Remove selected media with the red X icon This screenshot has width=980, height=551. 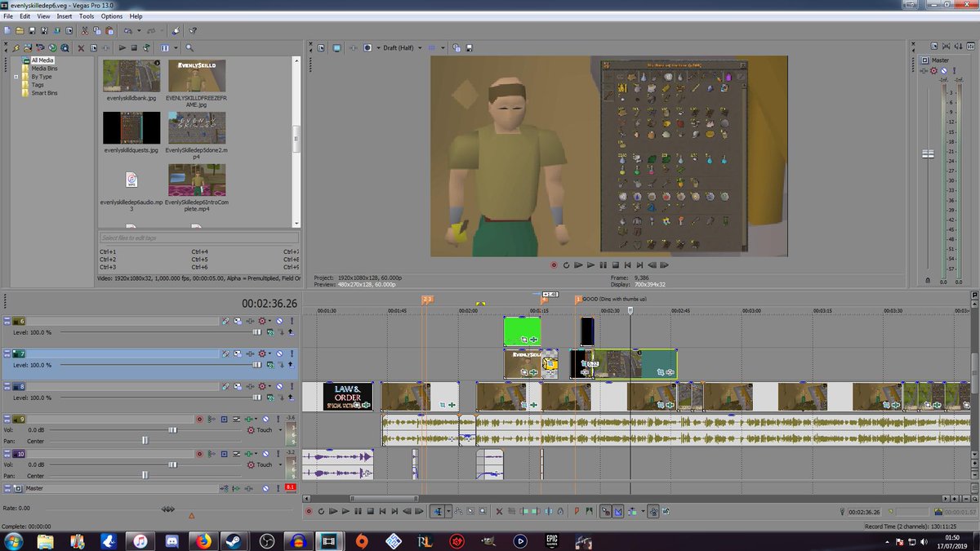(81, 47)
